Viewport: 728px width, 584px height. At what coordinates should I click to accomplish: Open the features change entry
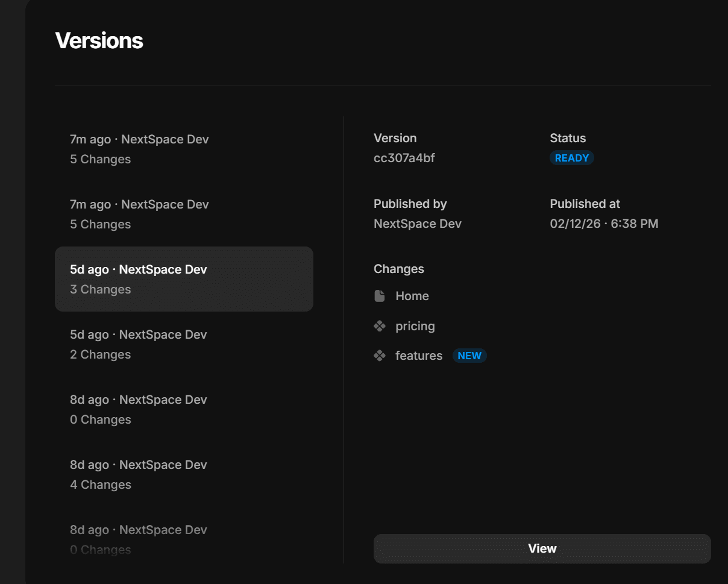[x=418, y=356]
